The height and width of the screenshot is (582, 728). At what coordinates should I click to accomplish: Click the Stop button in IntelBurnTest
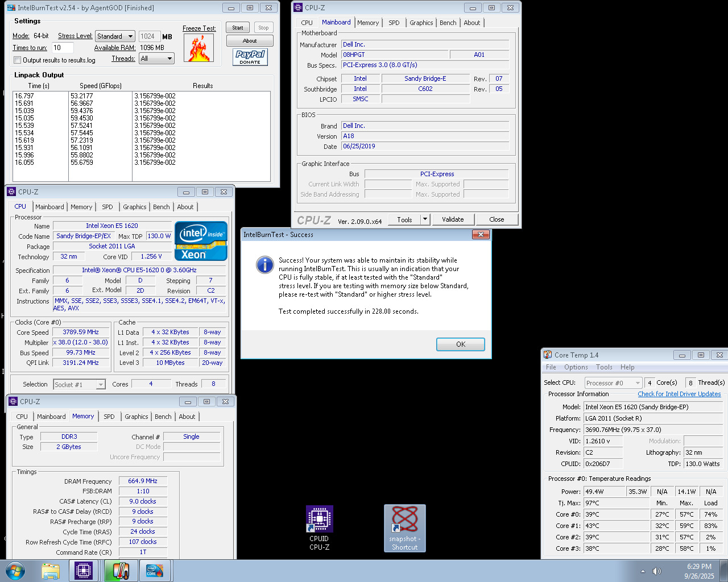click(263, 28)
